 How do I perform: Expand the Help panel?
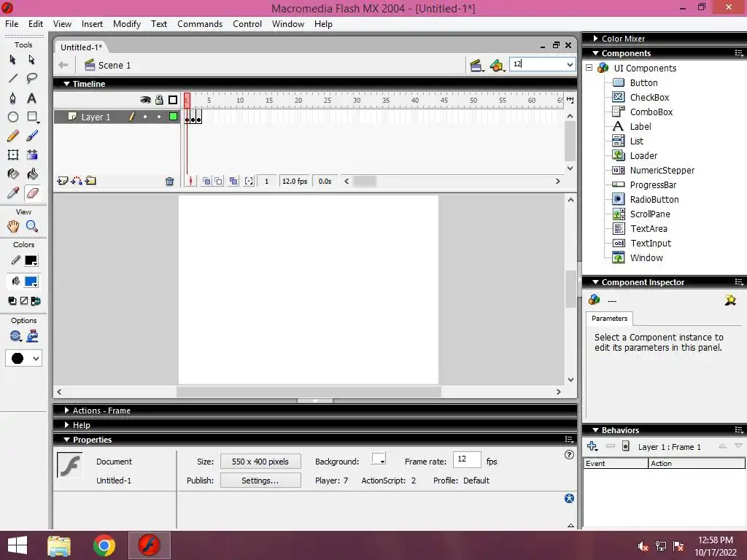[66, 425]
